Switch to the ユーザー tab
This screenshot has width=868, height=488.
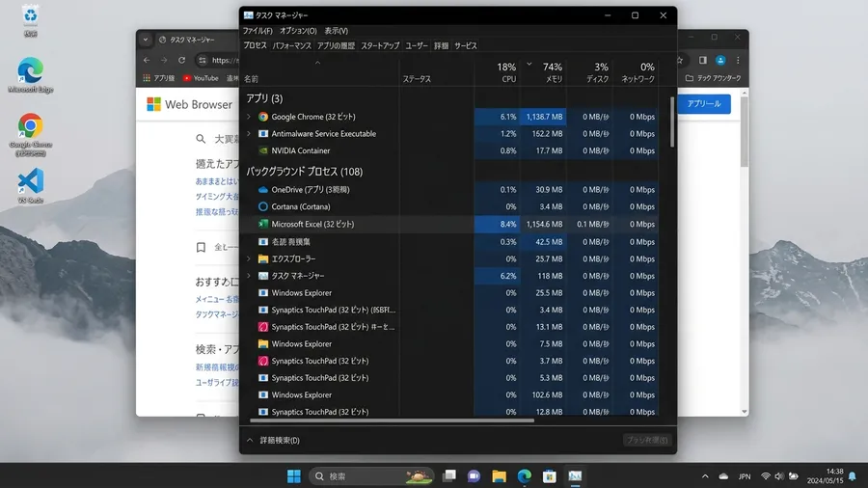click(417, 46)
